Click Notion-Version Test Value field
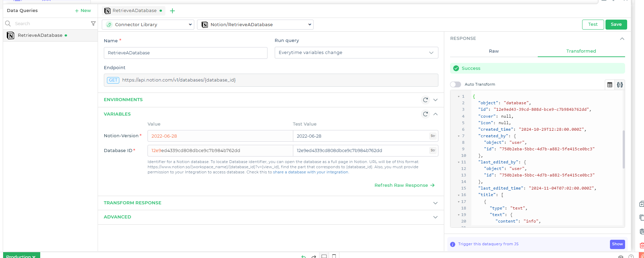 pos(365,136)
